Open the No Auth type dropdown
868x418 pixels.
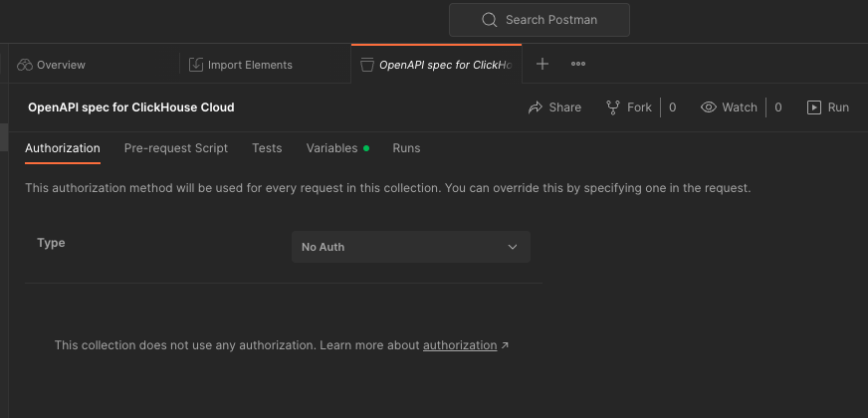coord(410,247)
